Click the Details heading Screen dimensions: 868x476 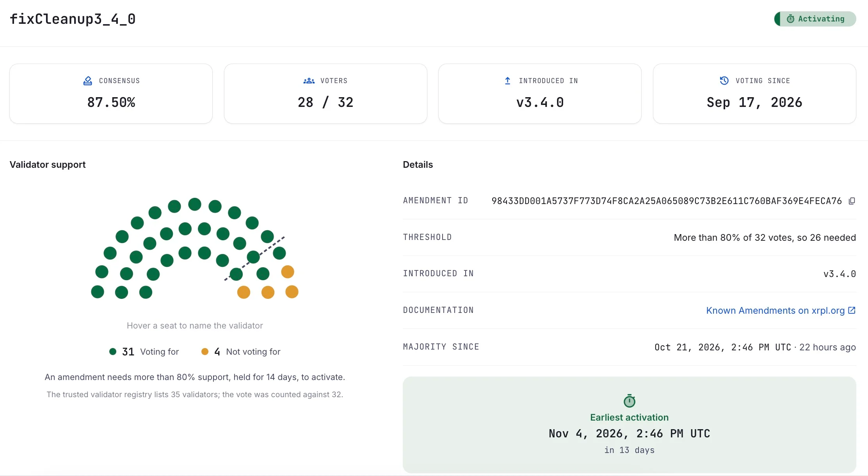[x=418, y=165]
